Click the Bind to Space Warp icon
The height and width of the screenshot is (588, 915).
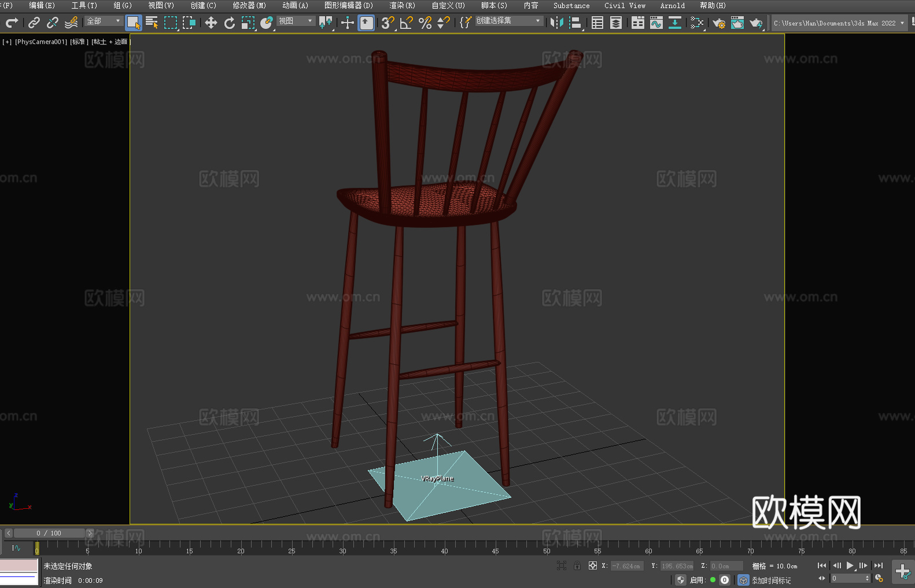tap(71, 23)
